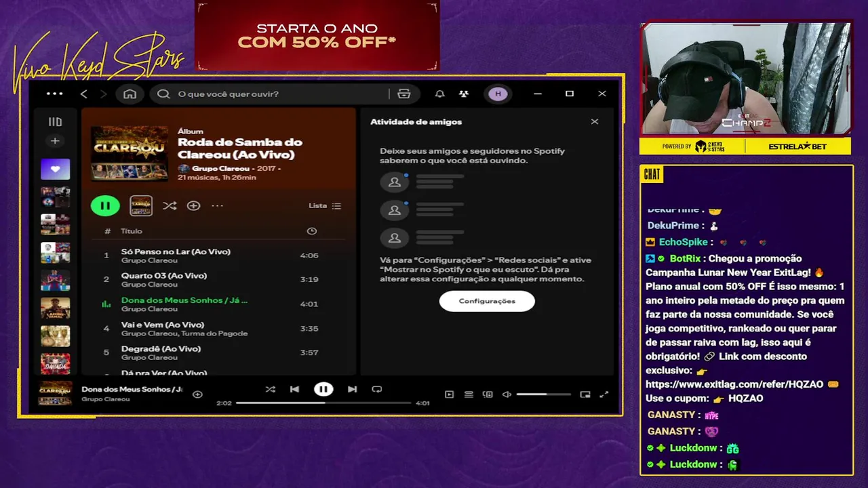
Task: Open the Spotify three-dot main menu
Action: click(x=54, y=94)
